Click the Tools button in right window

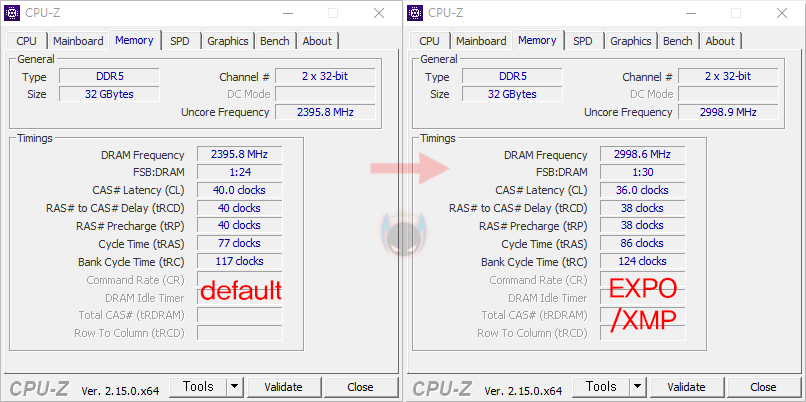(x=601, y=387)
